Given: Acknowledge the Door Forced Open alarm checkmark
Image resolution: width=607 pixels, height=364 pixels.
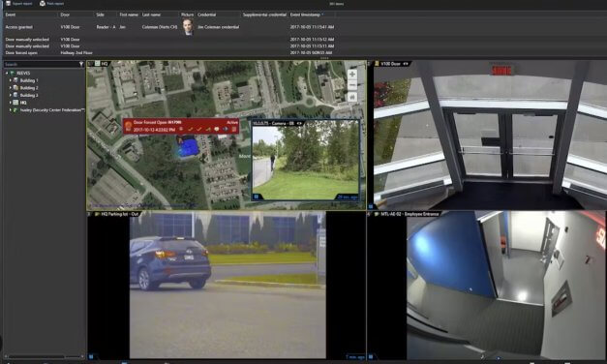Looking at the screenshot, I should [191, 130].
